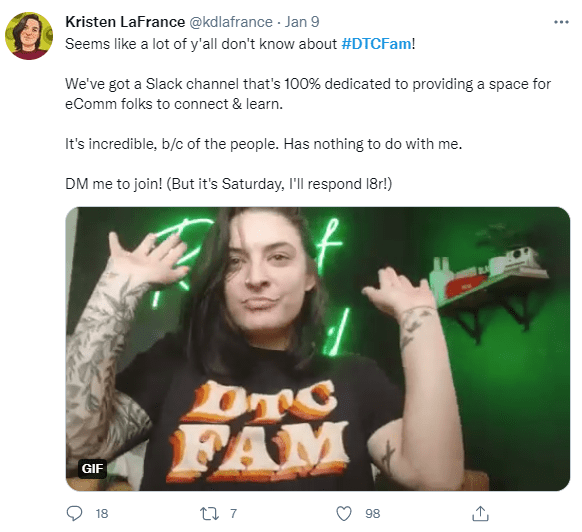582x532 pixels.
Task: Like the tweet with the heart icon
Action: [x=344, y=513]
